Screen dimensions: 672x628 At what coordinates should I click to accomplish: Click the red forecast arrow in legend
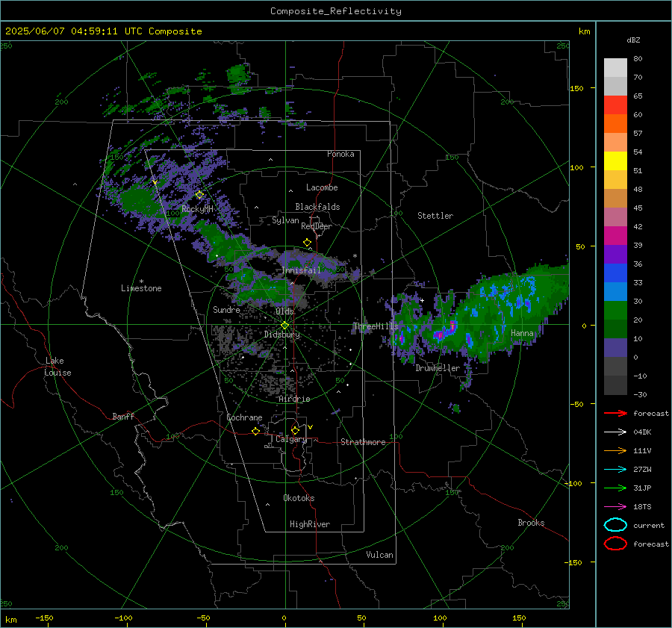[x=615, y=413]
